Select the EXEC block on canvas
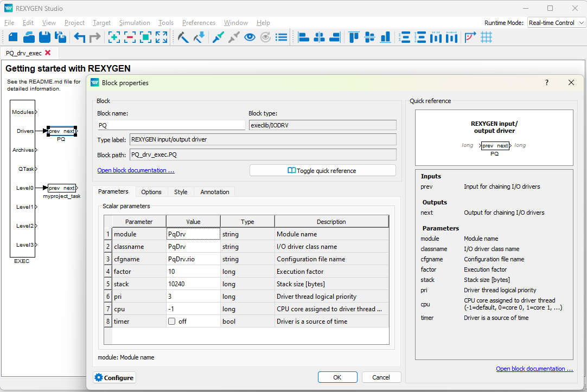 click(22, 178)
